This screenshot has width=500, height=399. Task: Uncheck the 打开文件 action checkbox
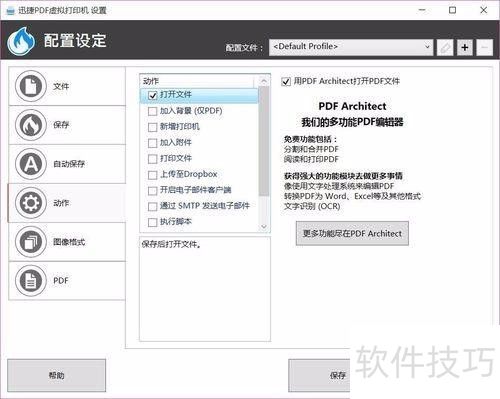pyautogui.click(x=152, y=95)
